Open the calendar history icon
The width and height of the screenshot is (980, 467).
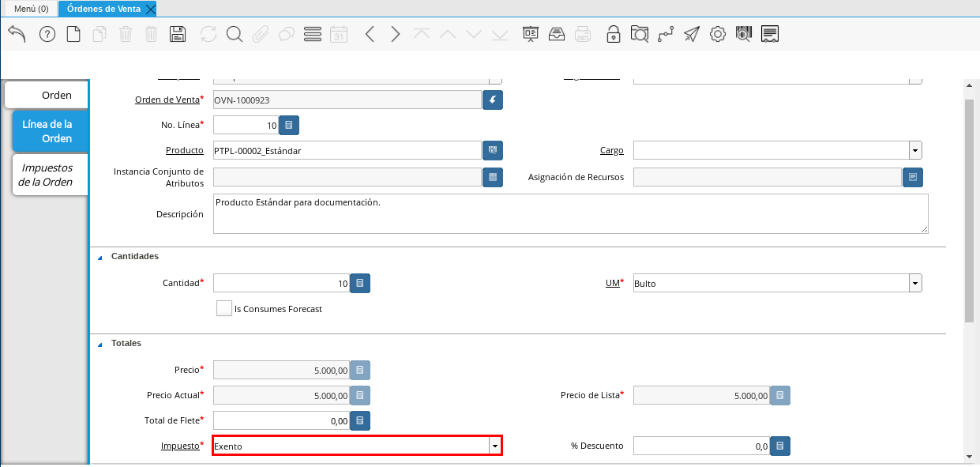(339, 34)
